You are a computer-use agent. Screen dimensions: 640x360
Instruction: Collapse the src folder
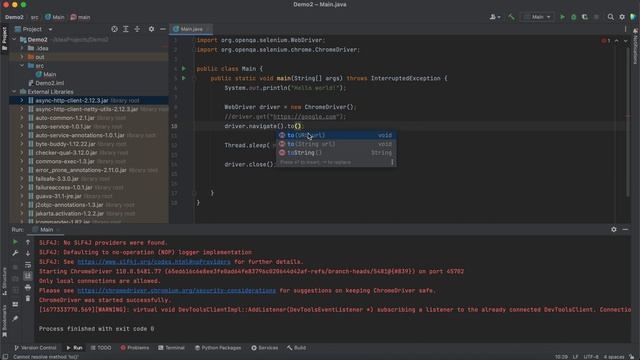(x=22, y=65)
